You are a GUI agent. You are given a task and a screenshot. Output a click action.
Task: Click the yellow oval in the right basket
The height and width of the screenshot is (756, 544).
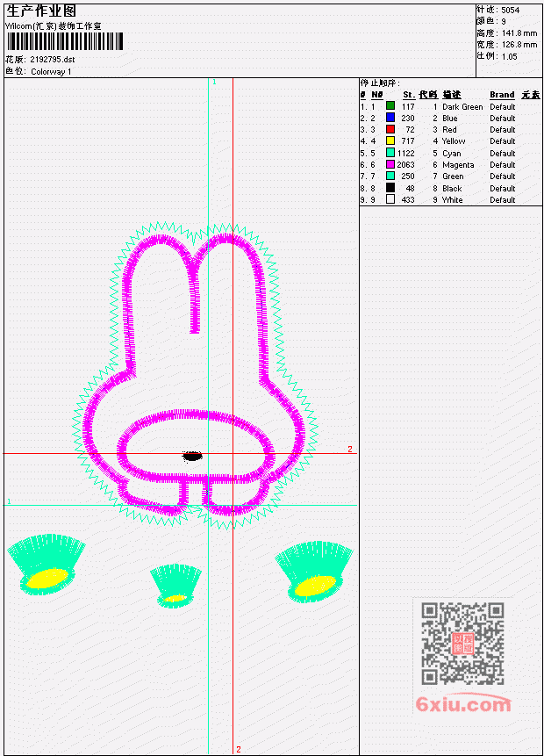(315, 586)
